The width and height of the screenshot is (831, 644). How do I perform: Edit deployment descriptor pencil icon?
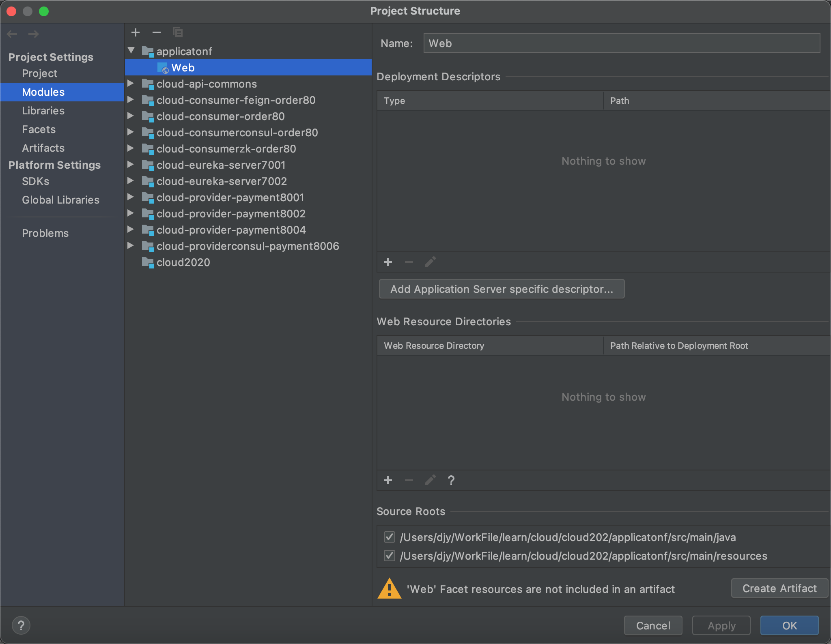[430, 262]
